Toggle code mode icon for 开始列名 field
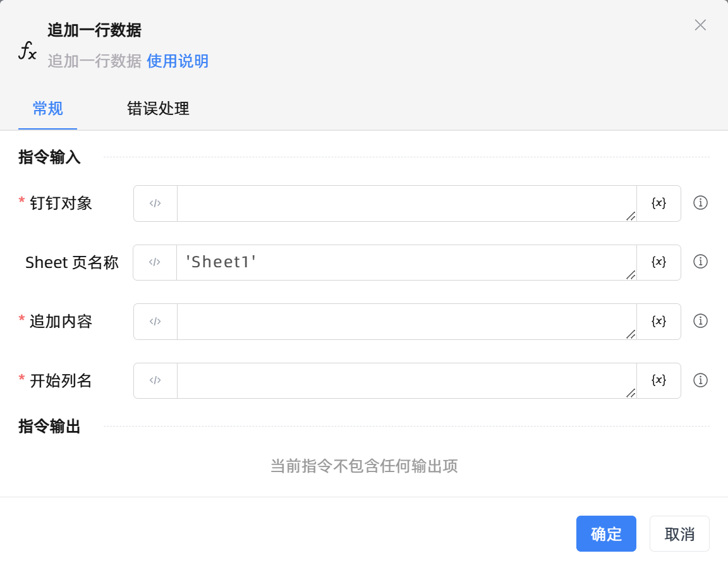Image resolution: width=728 pixels, height=570 pixels. click(155, 380)
